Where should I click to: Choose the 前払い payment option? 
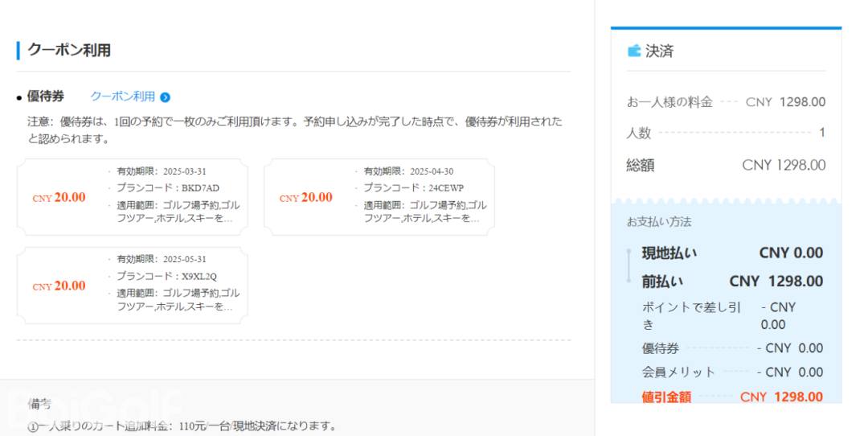point(662,282)
